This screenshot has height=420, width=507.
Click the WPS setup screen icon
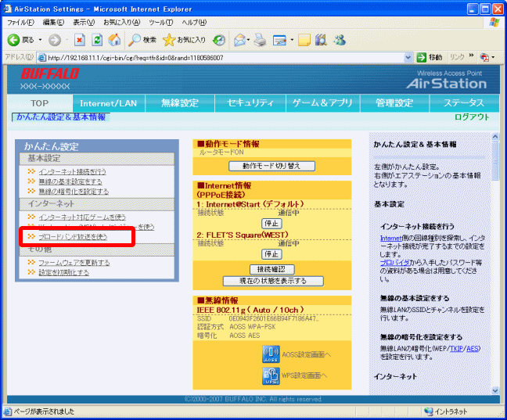click(271, 376)
